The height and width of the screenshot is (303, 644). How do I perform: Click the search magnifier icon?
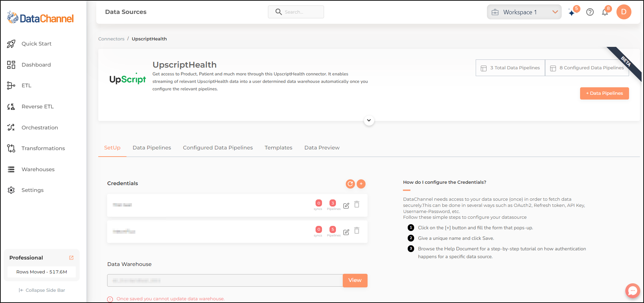pos(278,12)
